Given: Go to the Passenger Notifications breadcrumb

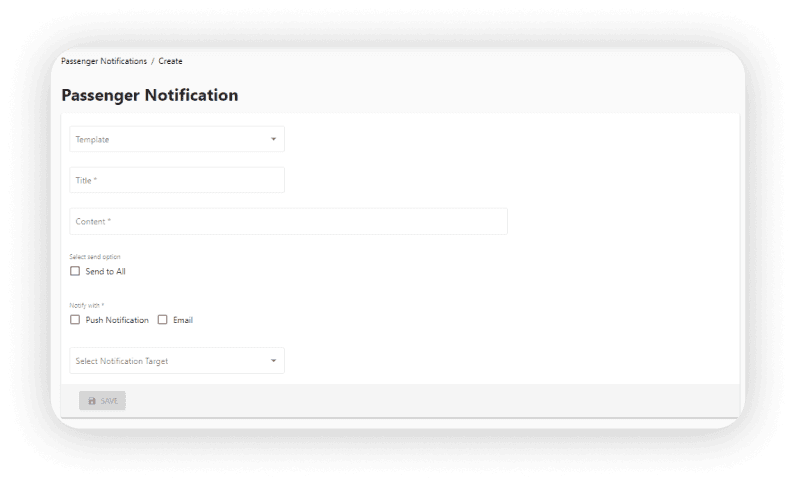Looking at the screenshot, I should [104, 61].
